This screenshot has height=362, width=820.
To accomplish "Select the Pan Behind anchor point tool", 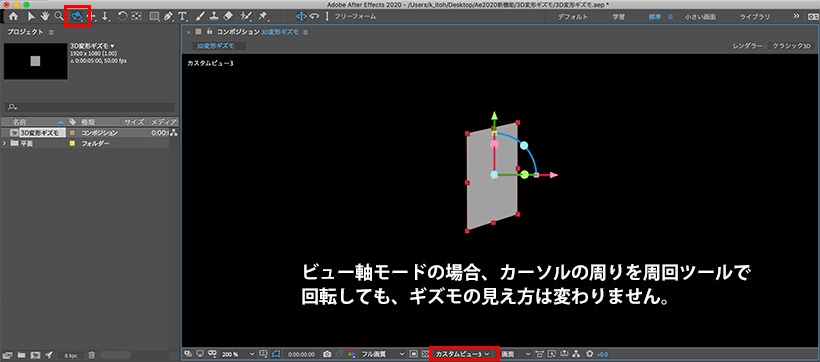I will [136, 16].
